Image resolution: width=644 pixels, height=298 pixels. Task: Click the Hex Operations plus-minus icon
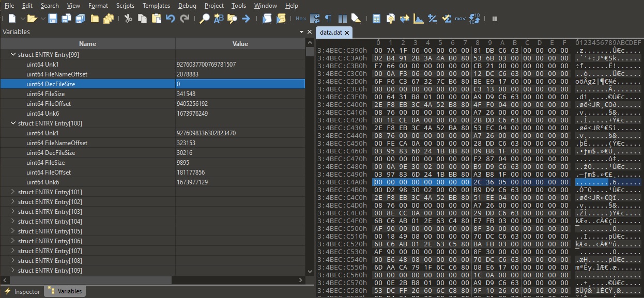coord(432,19)
